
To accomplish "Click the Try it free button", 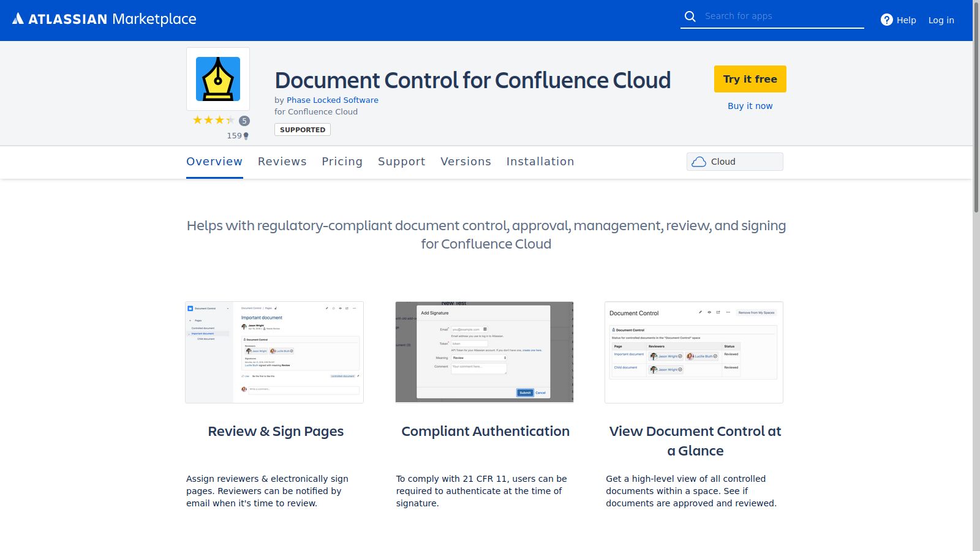I will coord(750,79).
